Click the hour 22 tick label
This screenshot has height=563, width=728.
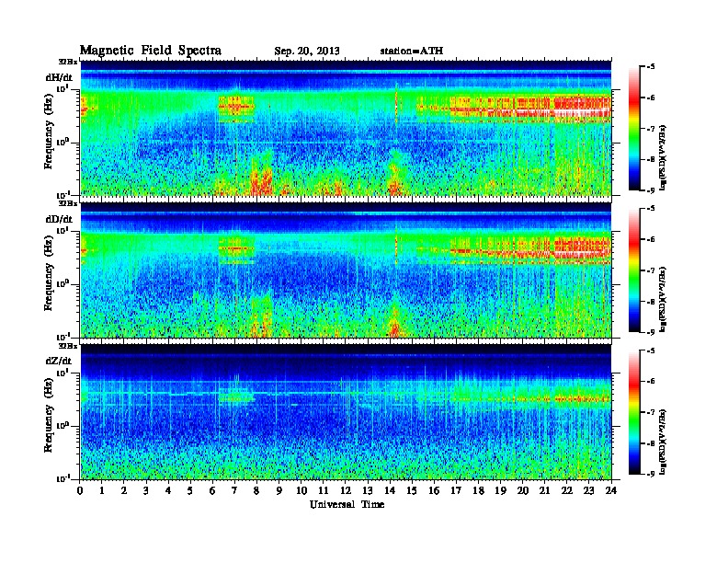(567, 490)
